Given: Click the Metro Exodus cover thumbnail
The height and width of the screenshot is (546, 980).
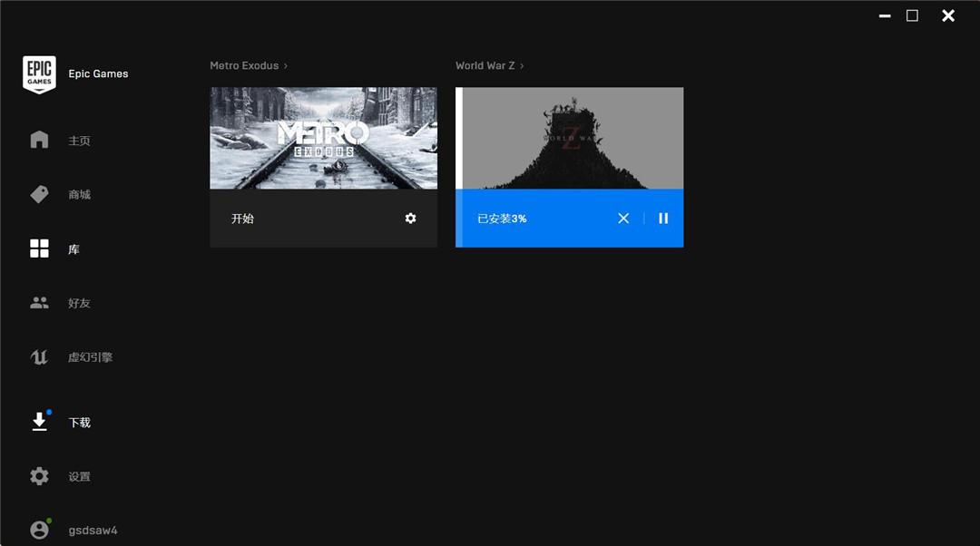Looking at the screenshot, I should pyautogui.click(x=324, y=138).
